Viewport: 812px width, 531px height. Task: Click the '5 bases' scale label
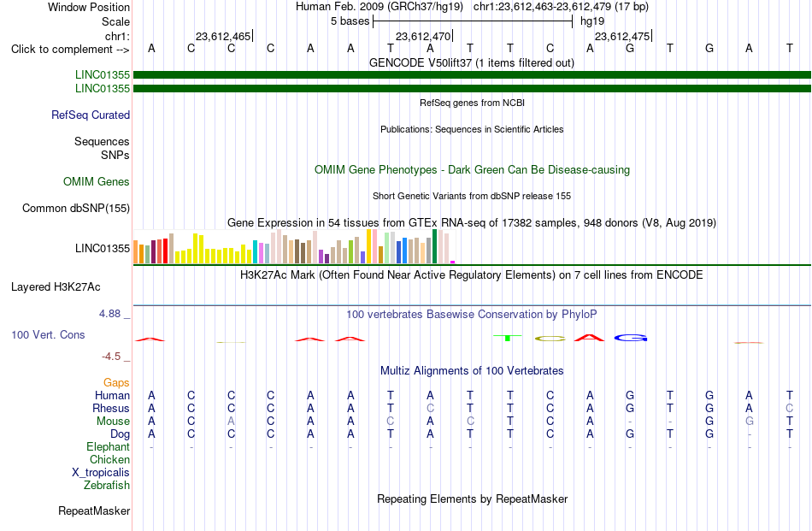tap(350, 21)
